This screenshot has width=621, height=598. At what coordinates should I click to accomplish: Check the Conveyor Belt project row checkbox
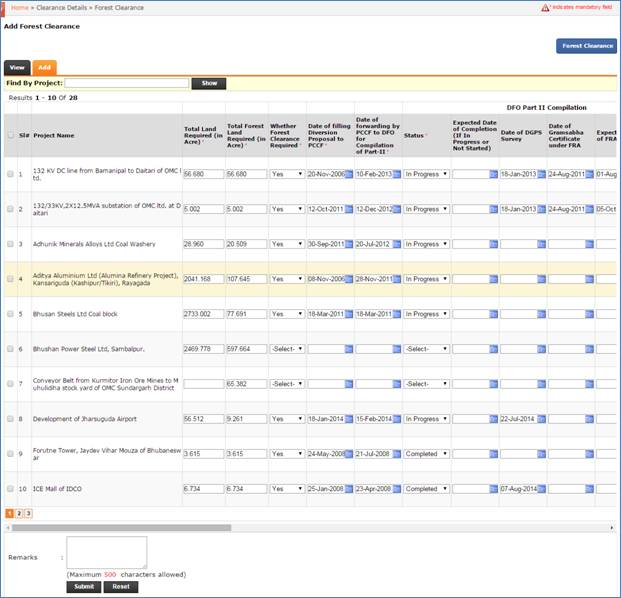tap(11, 384)
